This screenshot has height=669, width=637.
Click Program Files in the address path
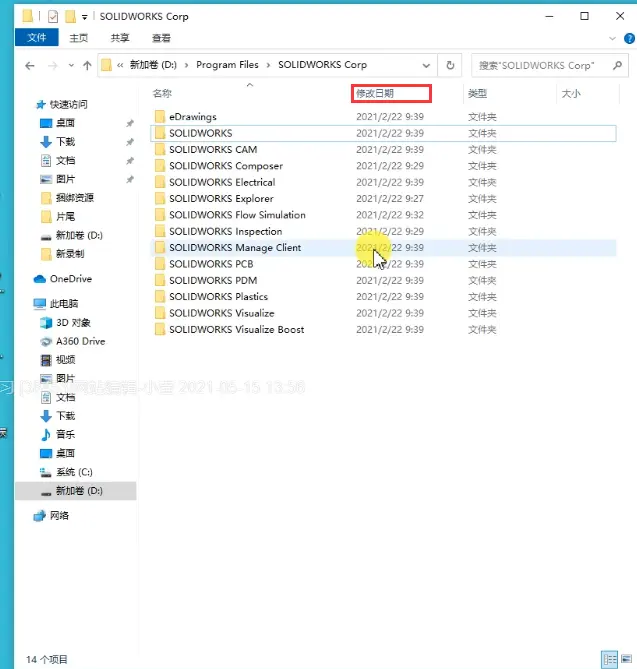pos(227,65)
